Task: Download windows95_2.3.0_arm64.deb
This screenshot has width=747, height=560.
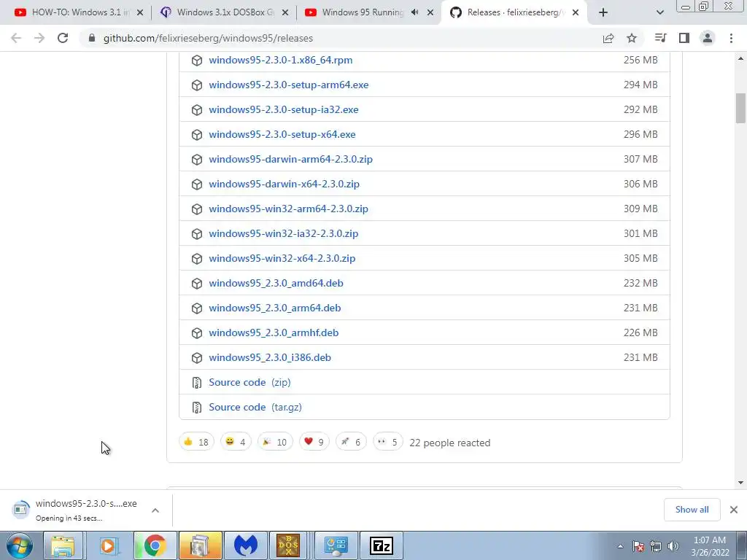Action: 275,308
